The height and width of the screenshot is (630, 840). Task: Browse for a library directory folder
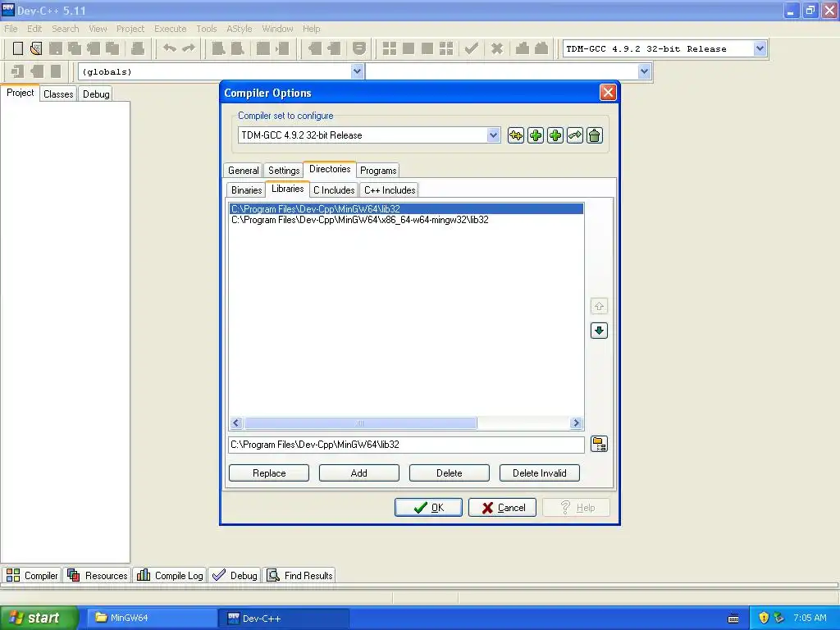pos(599,444)
